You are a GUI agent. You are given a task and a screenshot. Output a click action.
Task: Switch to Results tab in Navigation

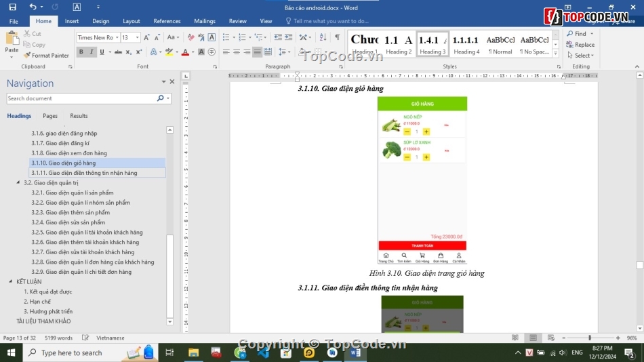tap(79, 116)
